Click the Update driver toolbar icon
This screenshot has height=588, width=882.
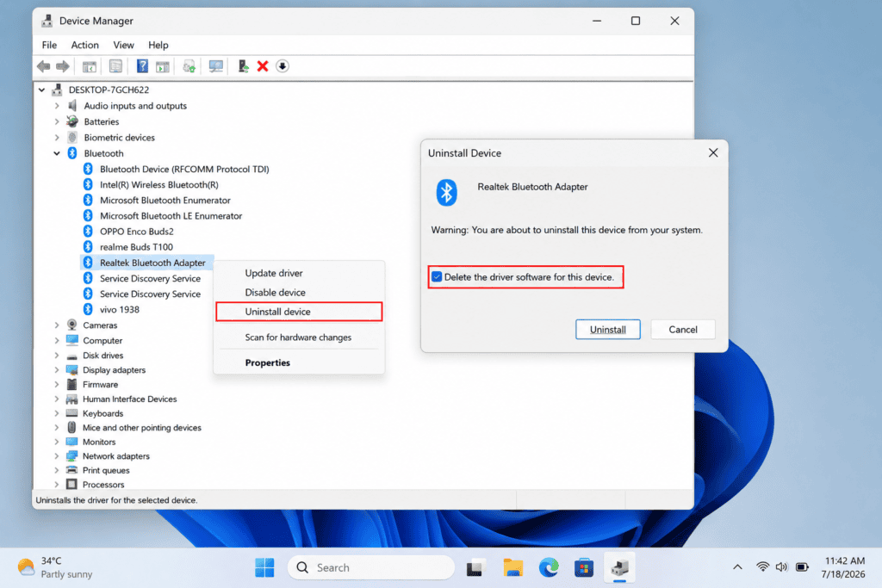point(243,66)
